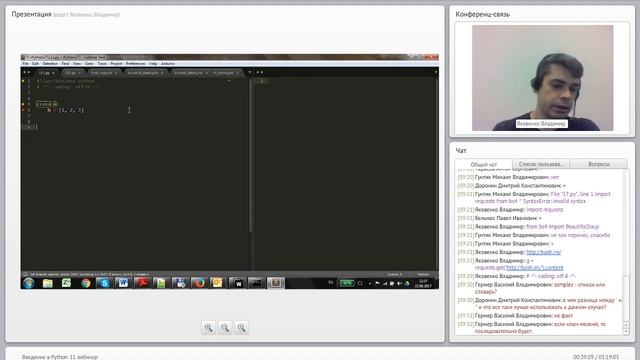Click the chat scrollbar down arrow

coord(626,332)
